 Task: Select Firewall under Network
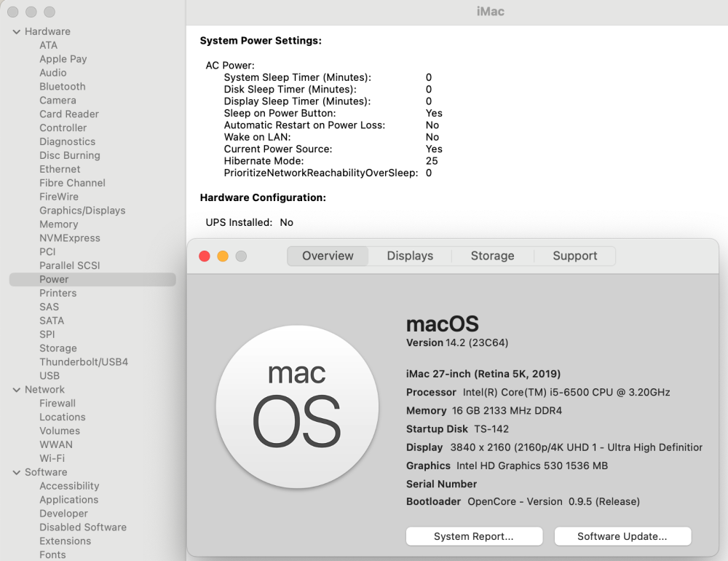pos(58,404)
